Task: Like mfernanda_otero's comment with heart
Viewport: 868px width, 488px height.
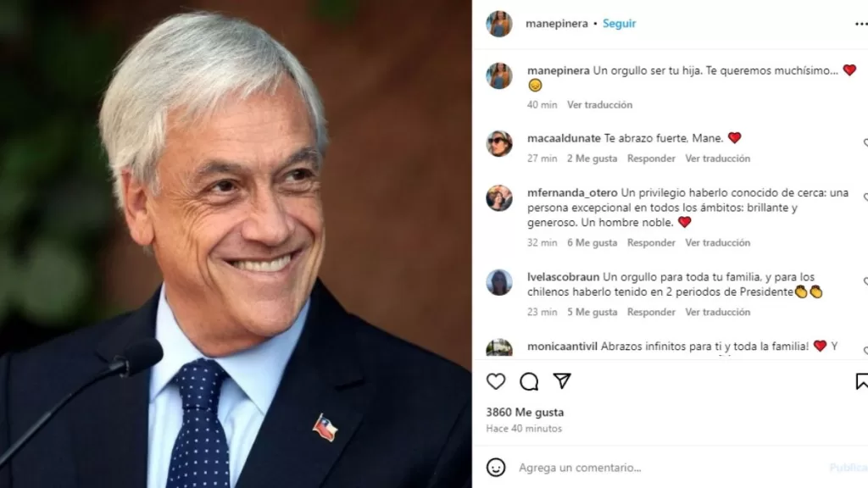Action: (x=865, y=197)
